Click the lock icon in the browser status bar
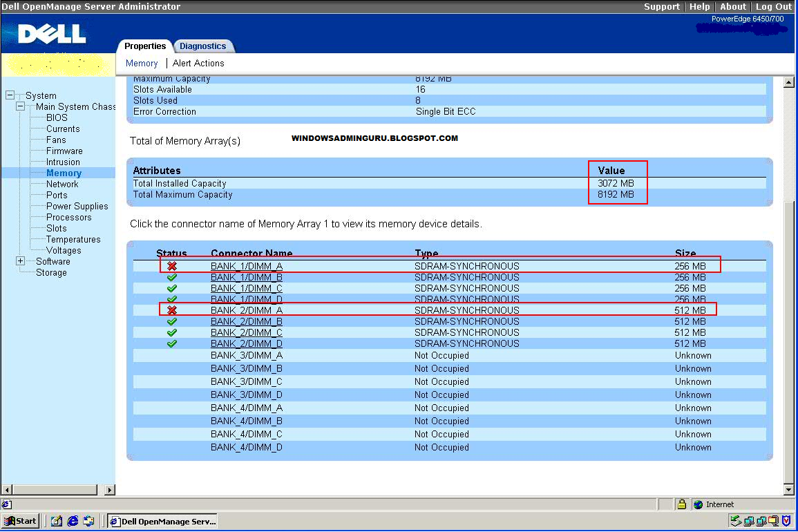Viewport: 798px width, 532px height. tap(683, 504)
